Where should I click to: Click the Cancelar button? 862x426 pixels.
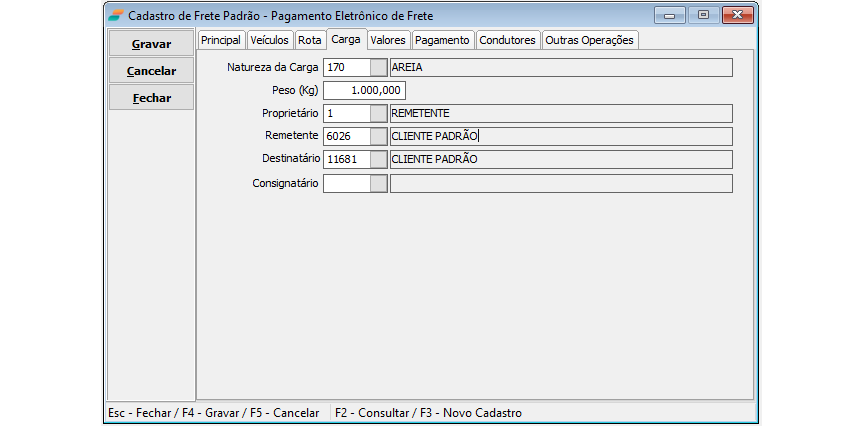[x=151, y=71]
